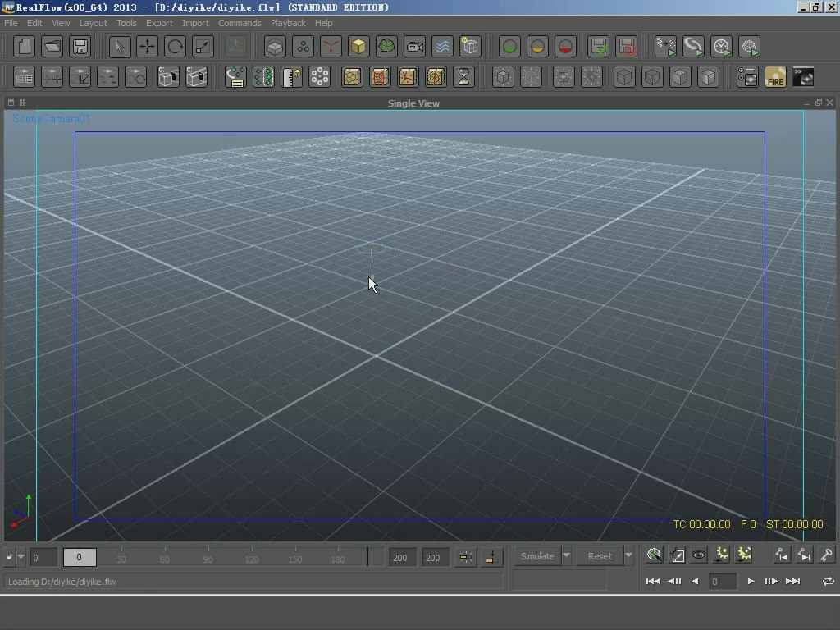Open the Playback menu

pos(288,23)
